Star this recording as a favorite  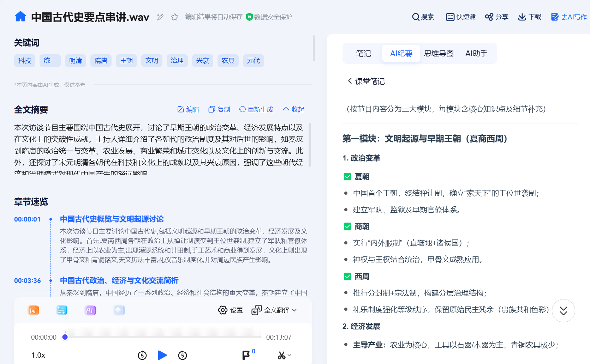(x=174, y=17)
